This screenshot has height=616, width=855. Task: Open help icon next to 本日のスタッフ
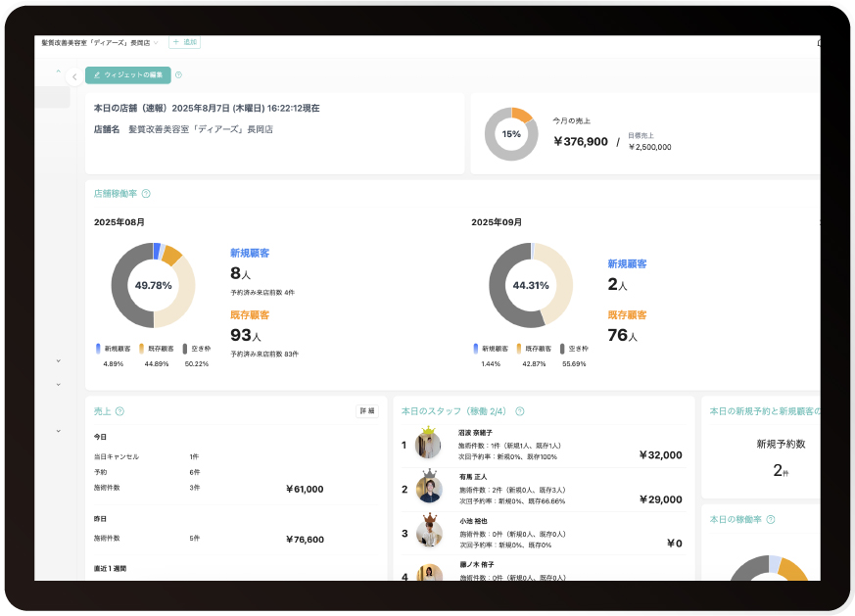[520, 411]
